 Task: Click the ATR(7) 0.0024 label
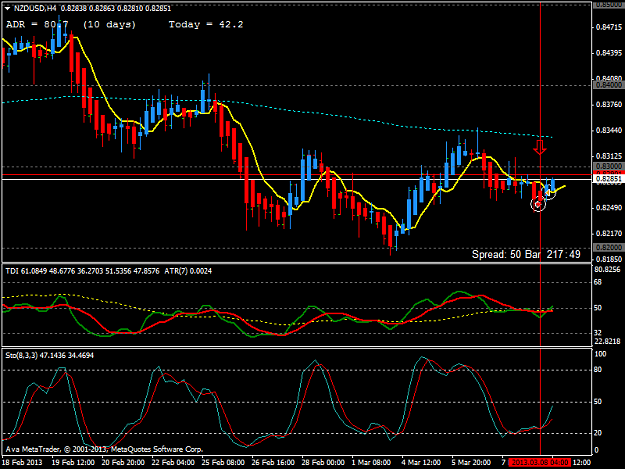pos(188,271)
